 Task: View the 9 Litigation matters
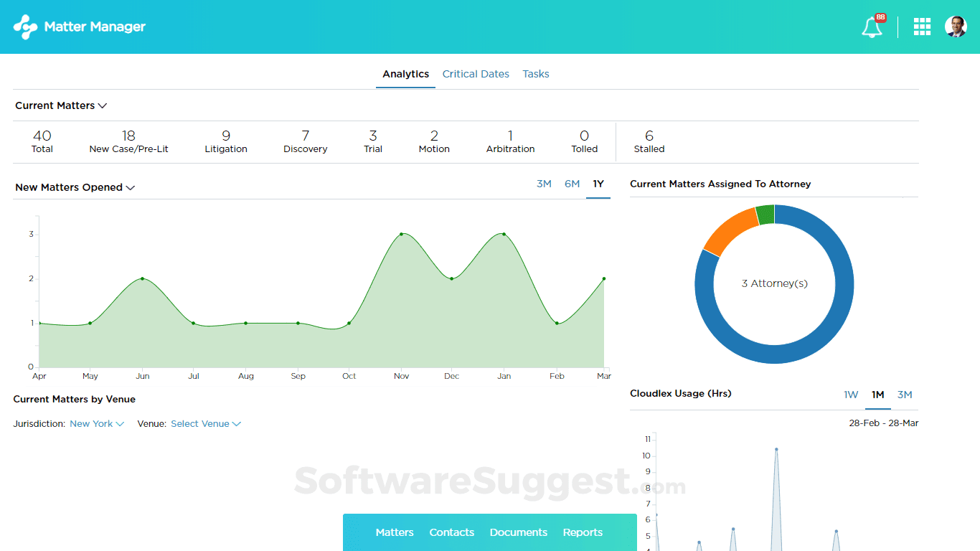tap(225, 141)
